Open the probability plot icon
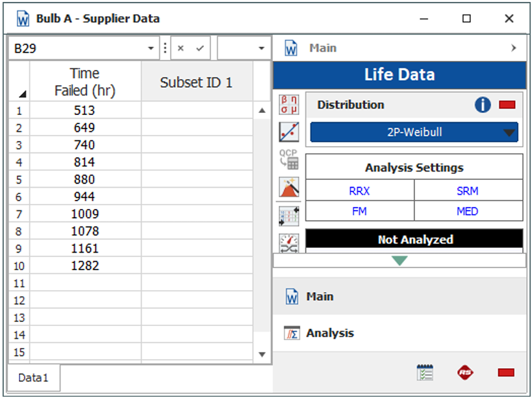Viewport: 532px width, 398px height. (288, 132)
